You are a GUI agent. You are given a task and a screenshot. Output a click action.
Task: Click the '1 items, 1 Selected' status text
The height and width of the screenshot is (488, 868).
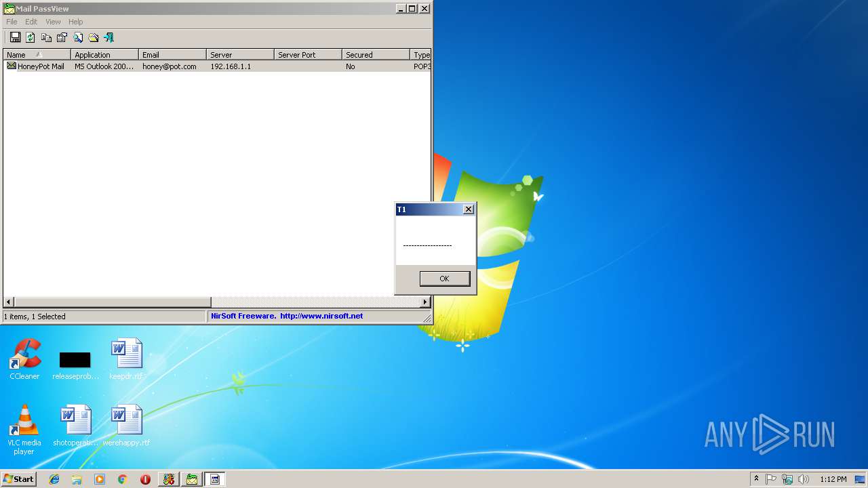tap(35, 317)
